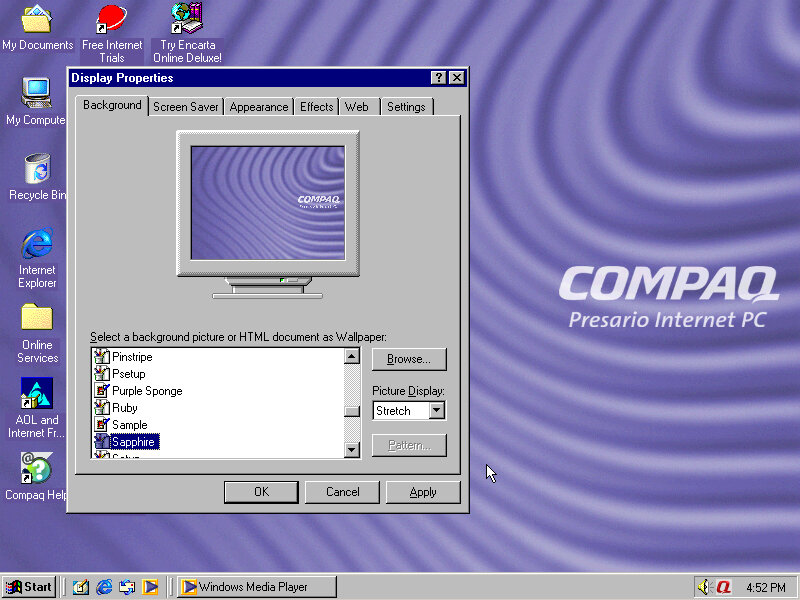This screenshot has height=600, width=800.
Task: Open the Start menu
Action: point(28,587)
